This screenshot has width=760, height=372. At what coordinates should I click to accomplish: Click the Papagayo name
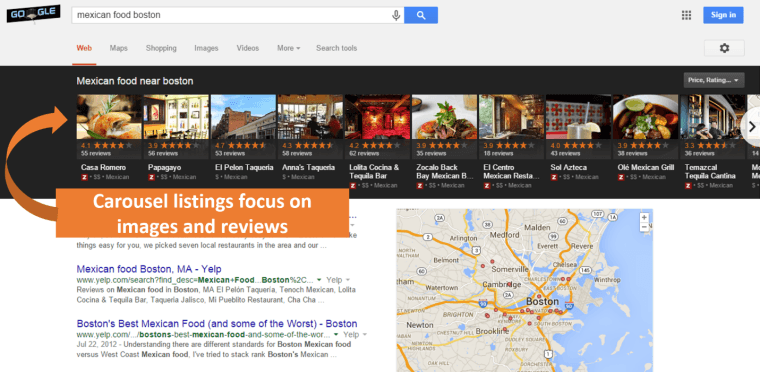[x=164, y=167]
